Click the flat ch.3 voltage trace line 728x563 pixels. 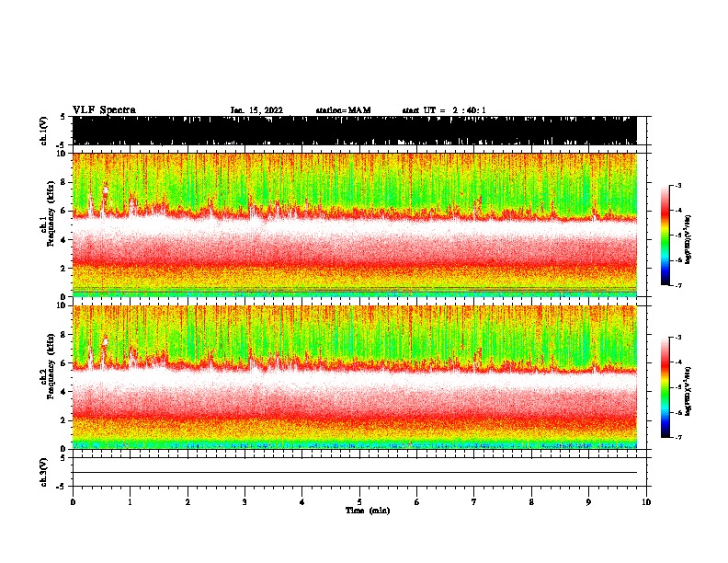coord(355,473)
